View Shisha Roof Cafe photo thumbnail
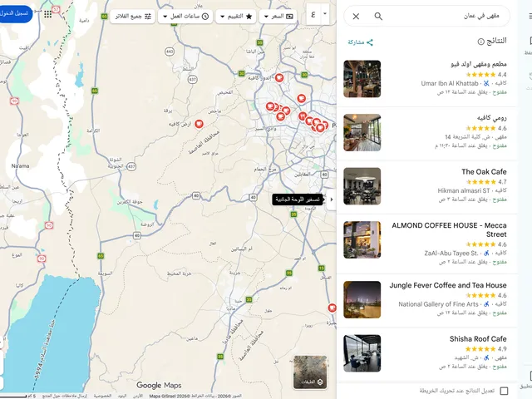 tap(362, 353)
